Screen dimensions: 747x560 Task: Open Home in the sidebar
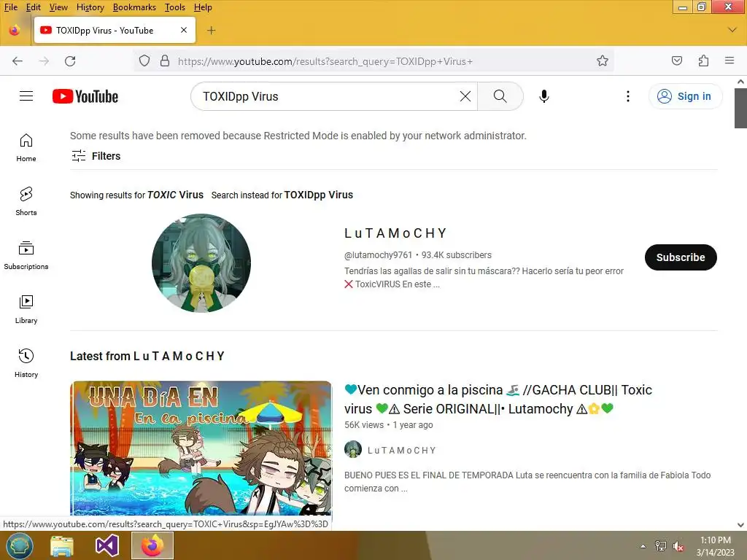point(26,147)
